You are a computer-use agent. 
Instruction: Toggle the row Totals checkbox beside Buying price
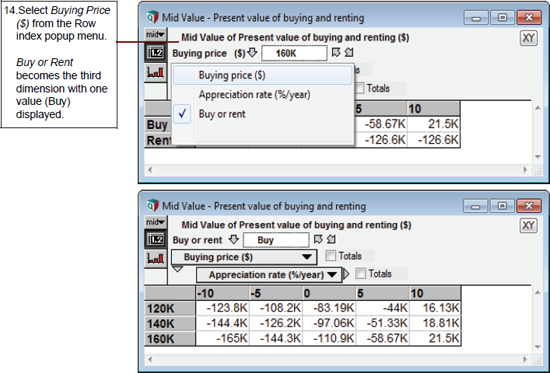pos(330,256)
